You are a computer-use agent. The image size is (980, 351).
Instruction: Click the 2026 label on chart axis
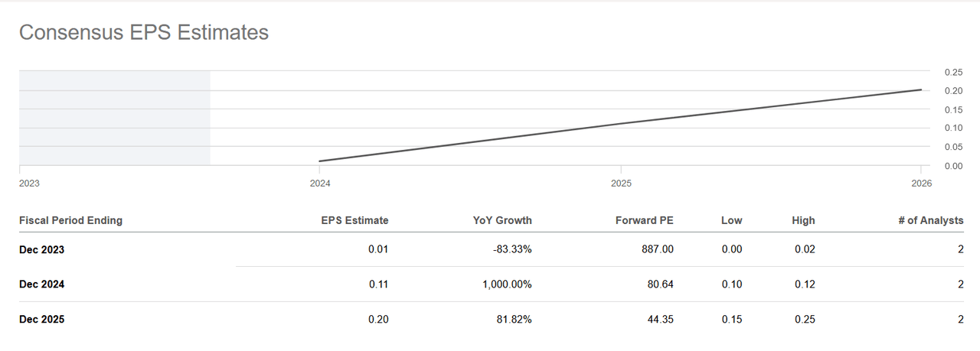click(x=922, y=184)
